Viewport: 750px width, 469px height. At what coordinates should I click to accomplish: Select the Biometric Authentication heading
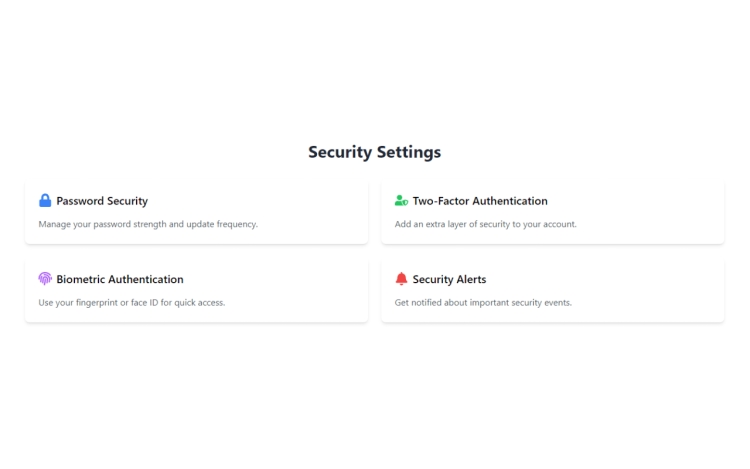[x=120, y=279]
